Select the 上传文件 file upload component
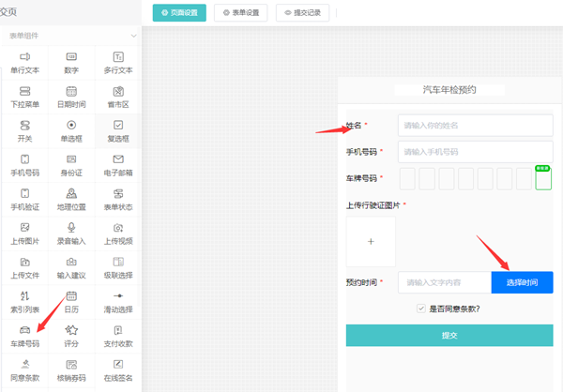 click(24, 268)
